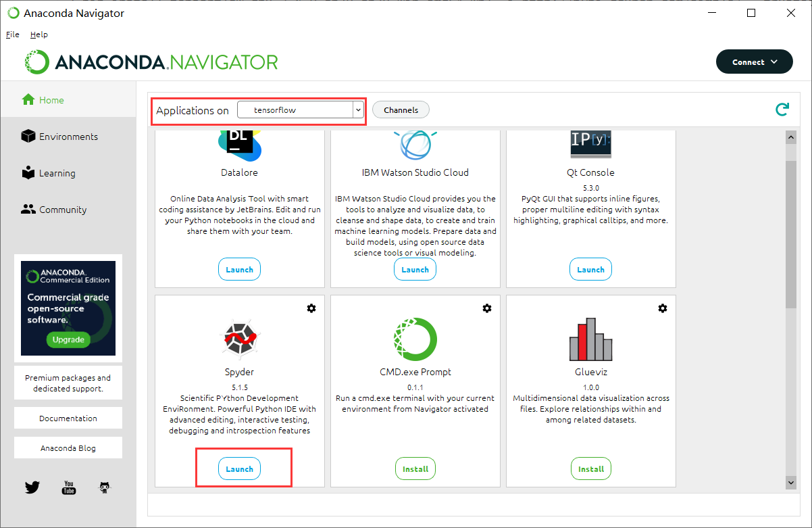The image size is (812, 528).
Task: Click the Applications on label
Action: 193,110
